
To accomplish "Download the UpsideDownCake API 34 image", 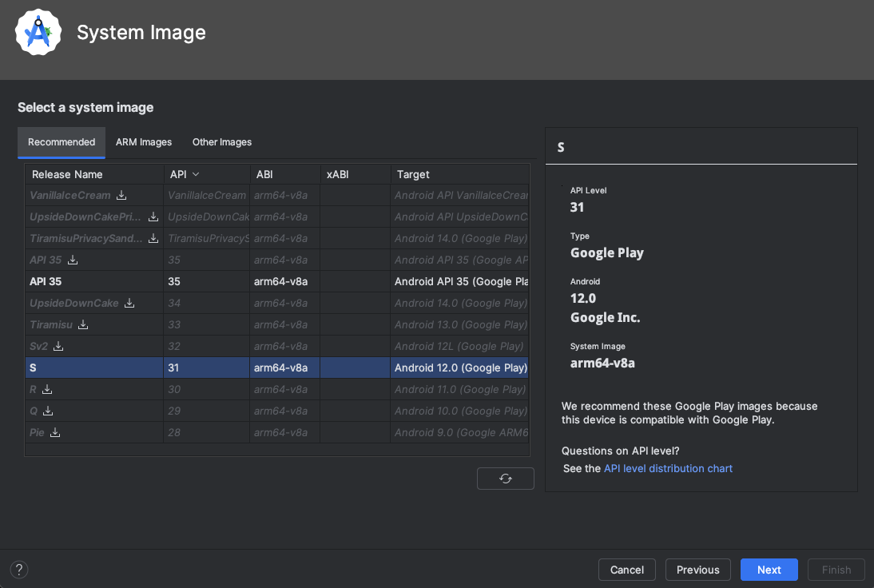I will click(x=129, y=304).
